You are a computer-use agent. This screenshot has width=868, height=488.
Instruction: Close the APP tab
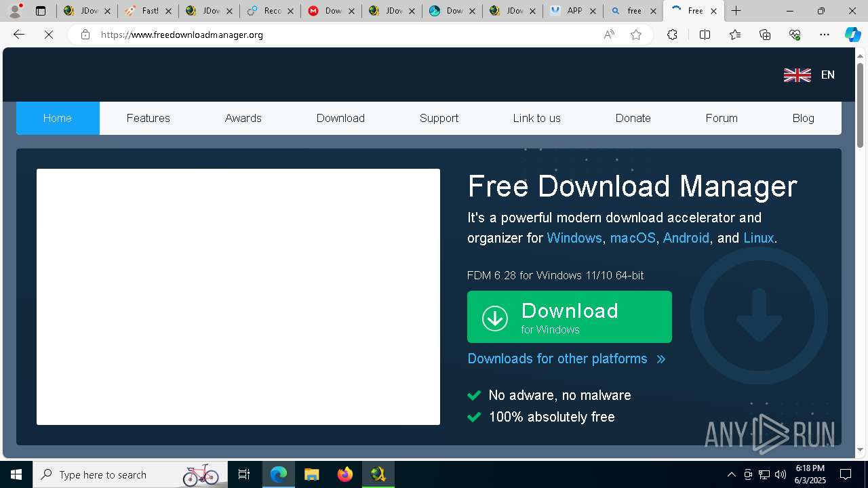594,11
